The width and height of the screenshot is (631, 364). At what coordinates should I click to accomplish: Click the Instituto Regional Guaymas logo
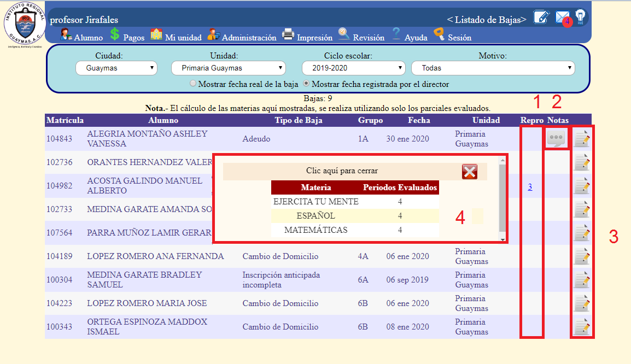pyautogui.click(x=25, y=25)
